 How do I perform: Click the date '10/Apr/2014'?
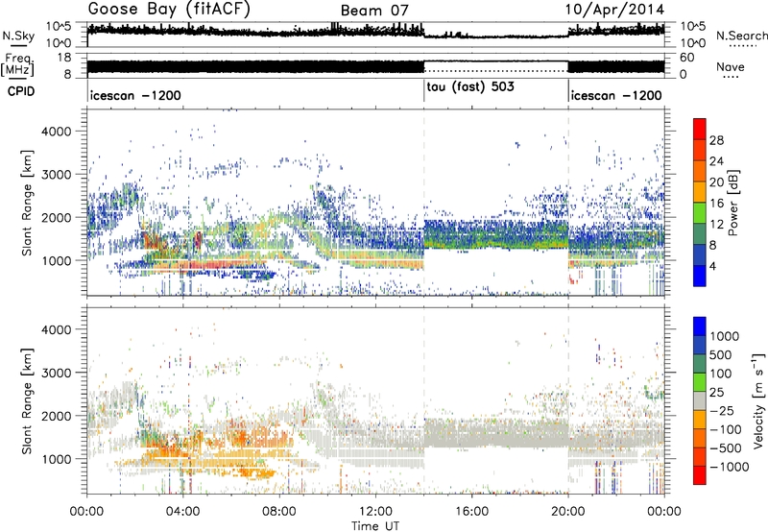point(615,10)
